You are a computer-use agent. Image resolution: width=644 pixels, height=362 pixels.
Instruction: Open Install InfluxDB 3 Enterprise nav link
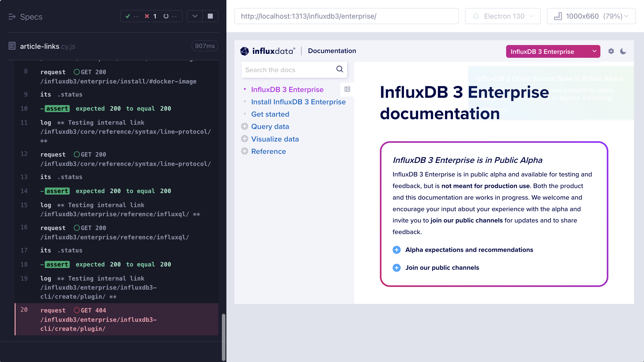pos(298,102)
